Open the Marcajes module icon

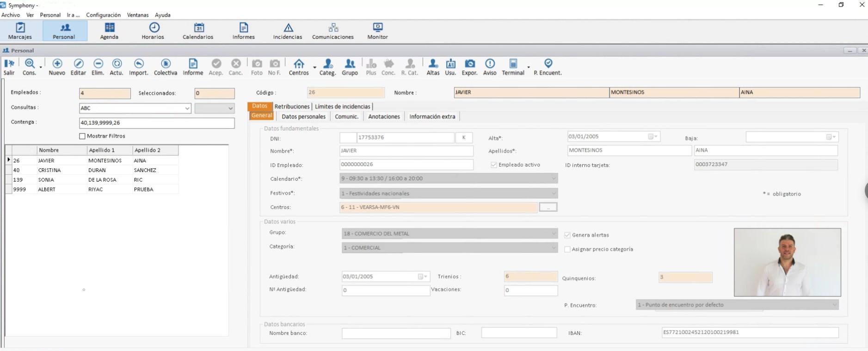click(20, 27)
